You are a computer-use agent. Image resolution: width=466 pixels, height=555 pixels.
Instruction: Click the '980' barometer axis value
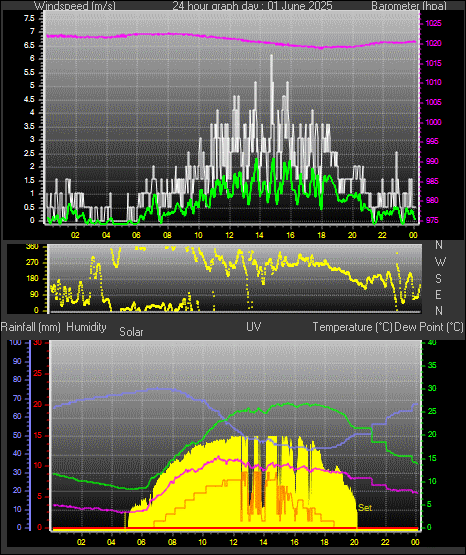(x=432, y=200)
